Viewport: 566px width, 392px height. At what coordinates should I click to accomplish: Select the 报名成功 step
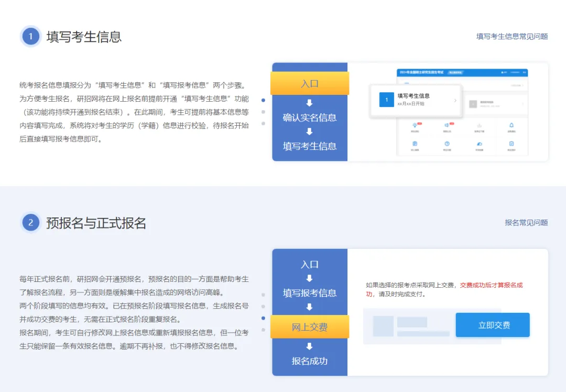(x=310, y=361)
